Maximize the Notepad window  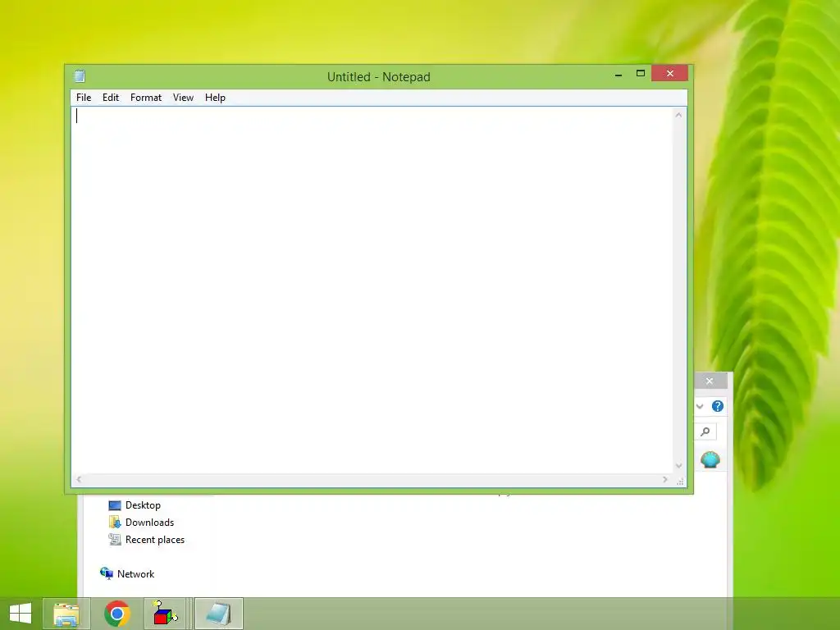(x=640, y=73)
